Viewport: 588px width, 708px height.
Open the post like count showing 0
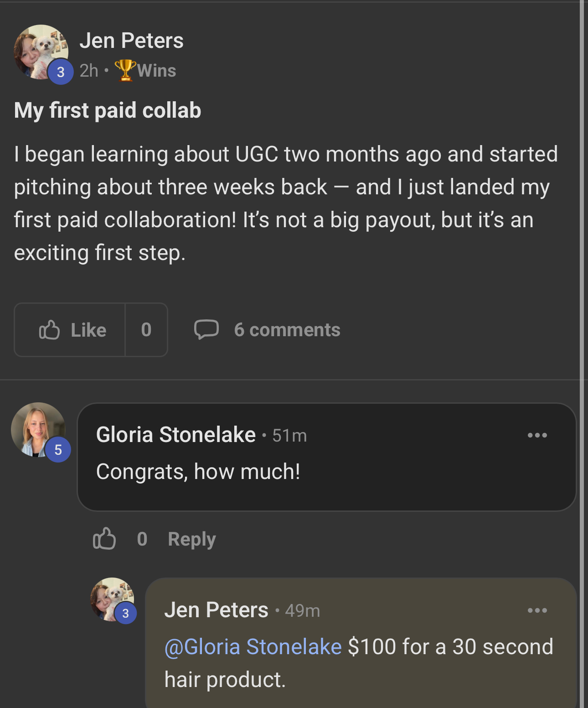tap(146, 330)
